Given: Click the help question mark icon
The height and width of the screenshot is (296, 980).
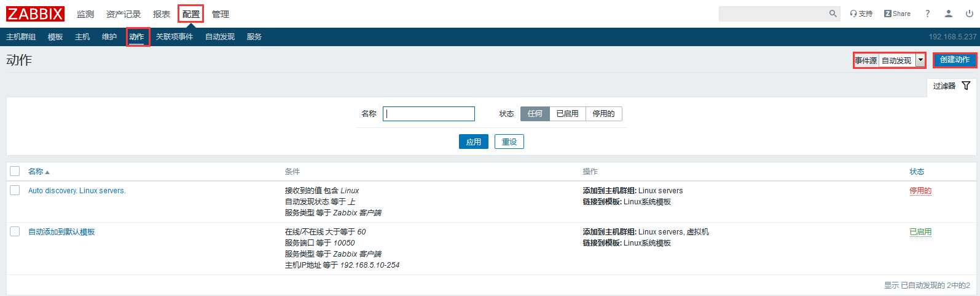Looking at the screenshot, I should coord(928,14).
